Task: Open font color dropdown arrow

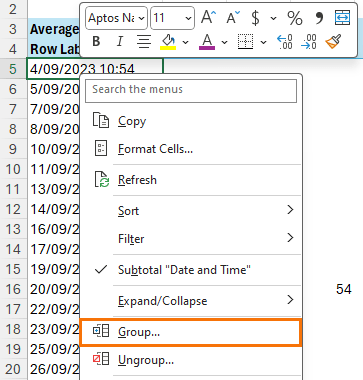Action: 224,42
